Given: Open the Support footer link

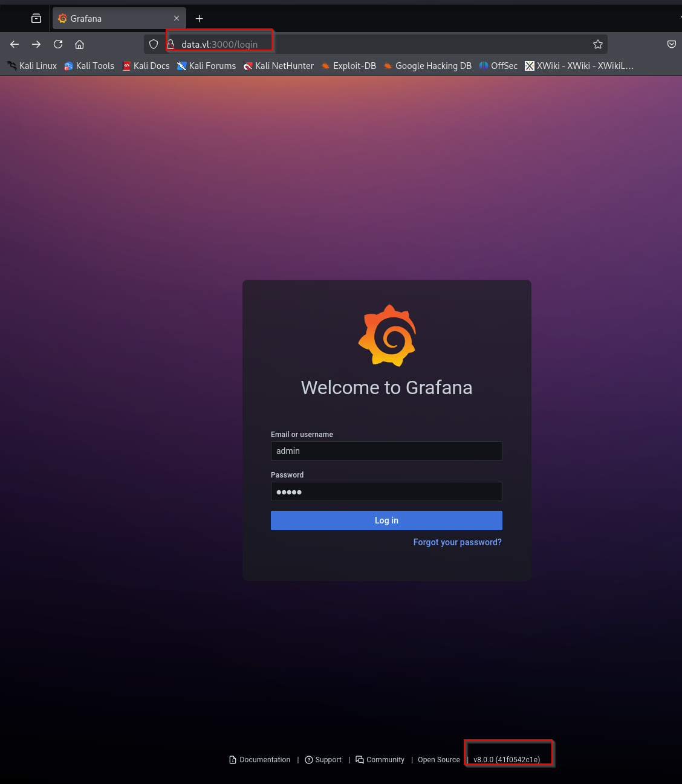Looking at the screenshot, I should (323, 760).
